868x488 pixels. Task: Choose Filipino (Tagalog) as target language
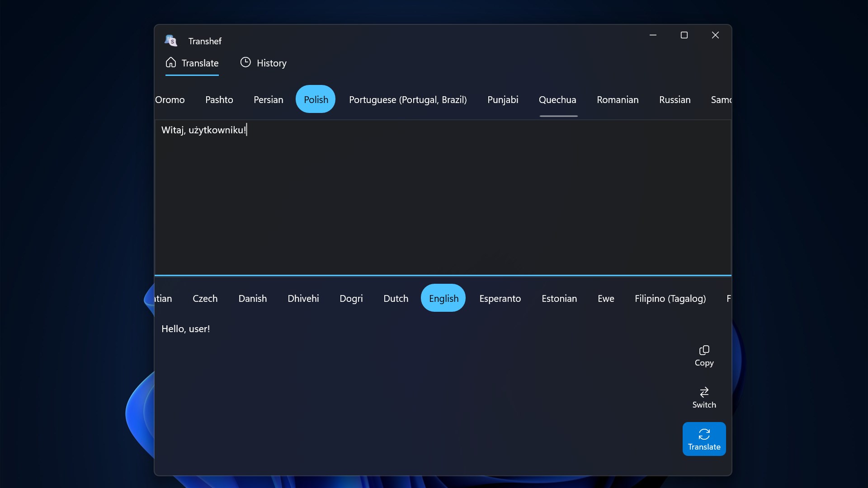[x=670, y=298]
